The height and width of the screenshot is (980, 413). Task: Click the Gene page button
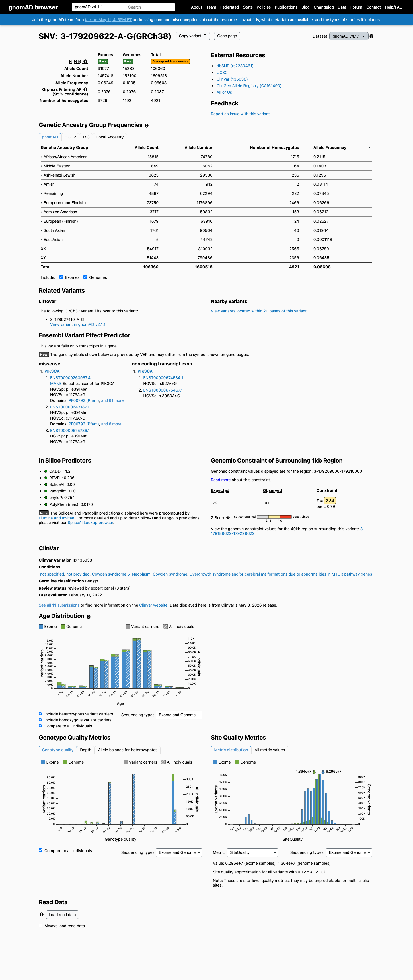[x=227, y=36]
